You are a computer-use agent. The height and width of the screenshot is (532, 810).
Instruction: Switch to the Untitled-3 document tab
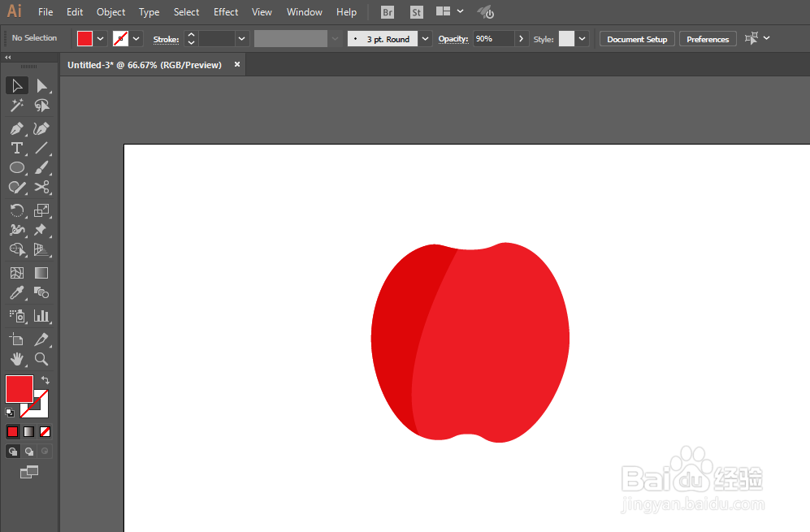pos(145,65)
